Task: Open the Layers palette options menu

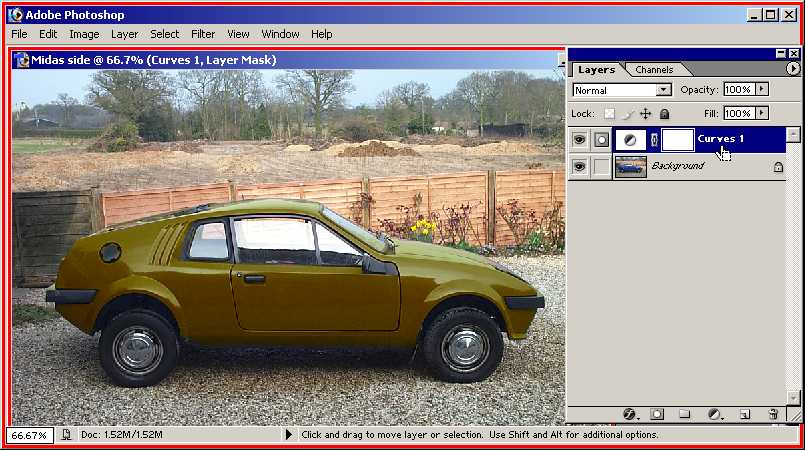Action: [x=793, y=69]
